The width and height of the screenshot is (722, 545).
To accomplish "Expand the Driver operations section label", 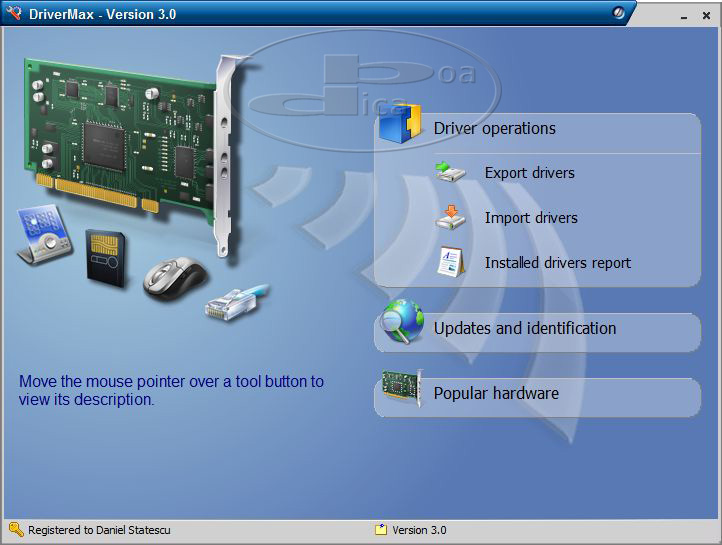I will (x=494, y=129).
